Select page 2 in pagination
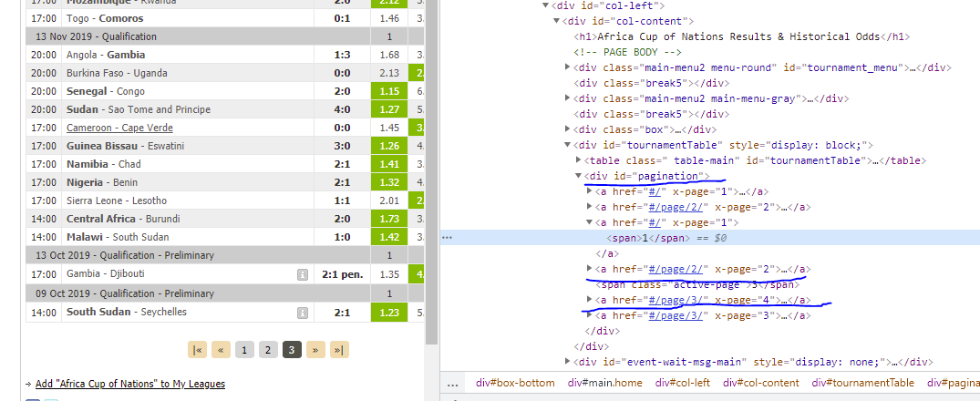Viewport: 980px width, 401px height. pyautogui.click(x=267, y=350)
